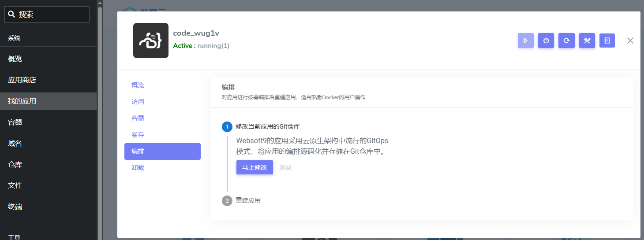Viewport: 644px width, 240px height.
Task: Open 应用商店 in the sidebar
Action: pyautogui.click(x=22, y=80)
